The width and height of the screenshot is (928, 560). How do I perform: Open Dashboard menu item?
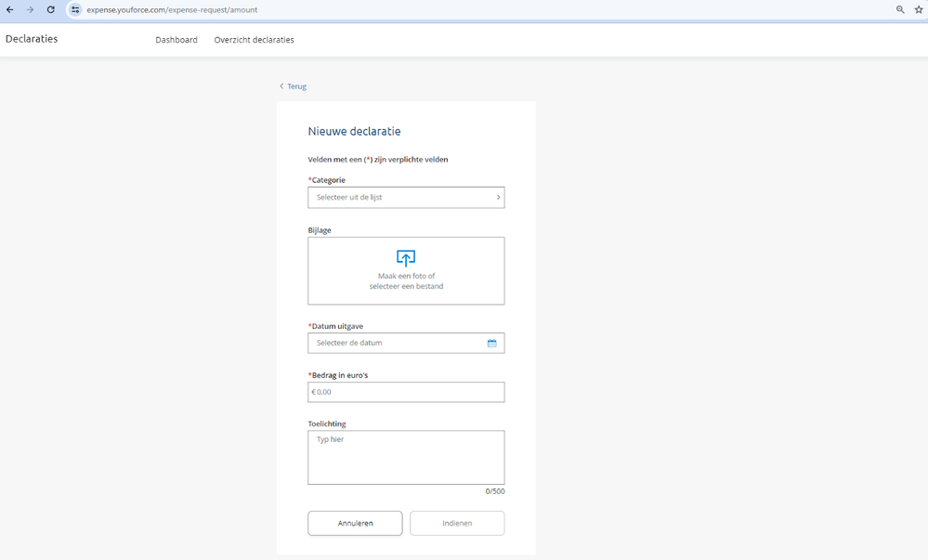pyautogui.click(x=176, y=40)
